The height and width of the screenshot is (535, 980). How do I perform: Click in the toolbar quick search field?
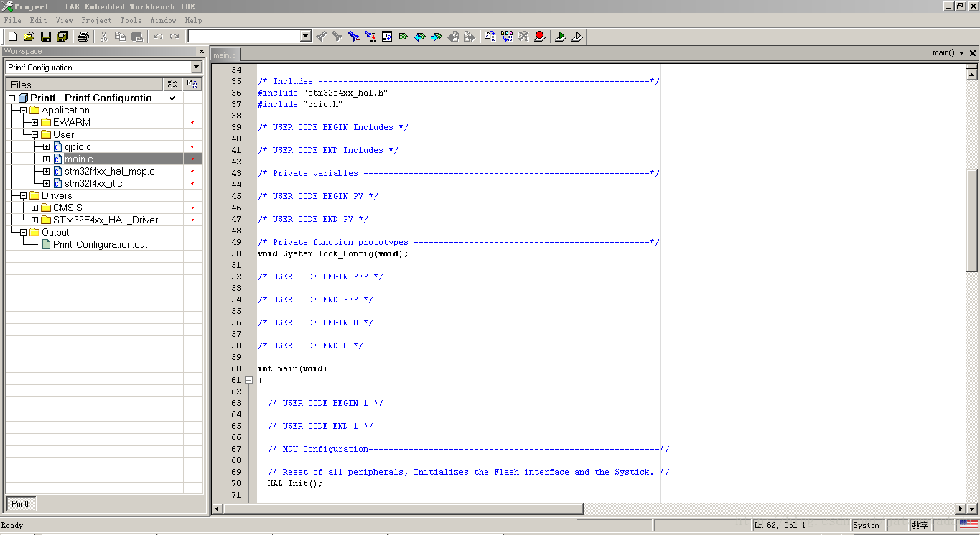point(244,36)
